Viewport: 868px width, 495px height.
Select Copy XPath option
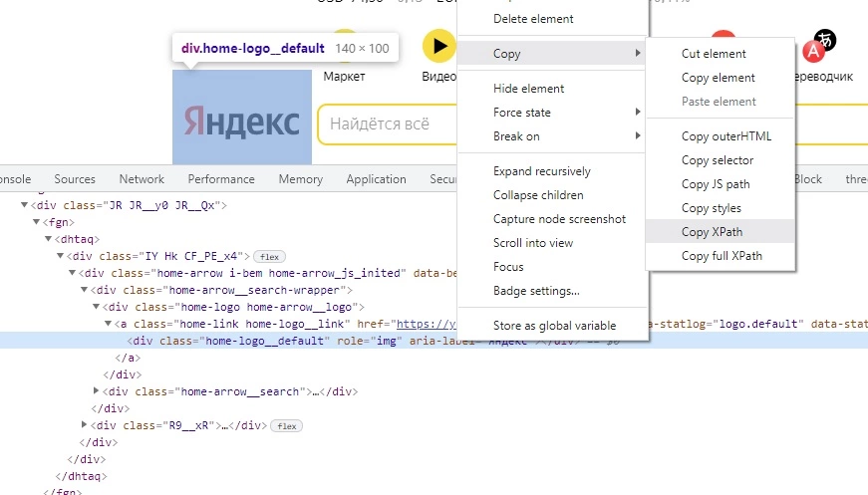[721, 232]
